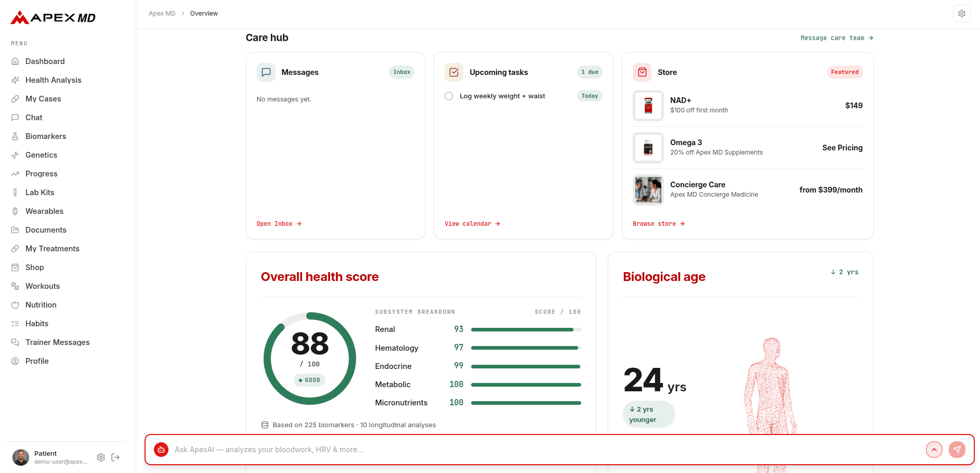
Task: Click the ApexAI robot icon
Action: pyautogui.click(x=161, y=450)
